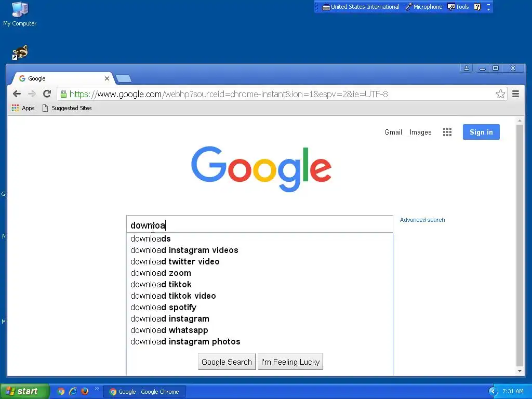Viewport: 532px width, 399px height.
Task: Open a new tab
Action: click(x=123, y=79)
